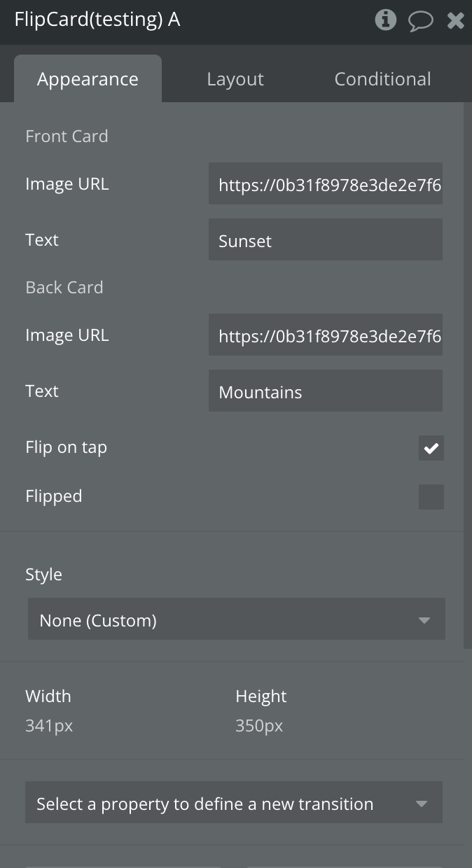472x868 pixels.
Task: Uncheck the Flip on tap checkbox
Action: pos(431,448)
